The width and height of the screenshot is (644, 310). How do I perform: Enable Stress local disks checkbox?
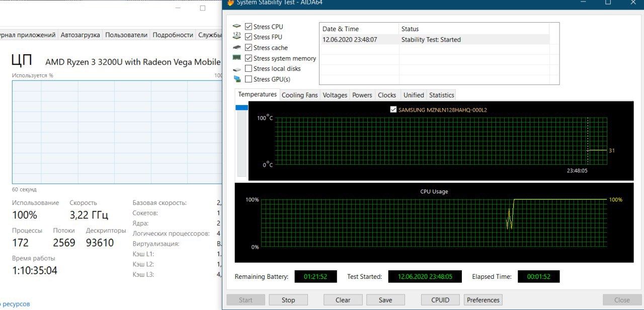click(x=249, y=69)
